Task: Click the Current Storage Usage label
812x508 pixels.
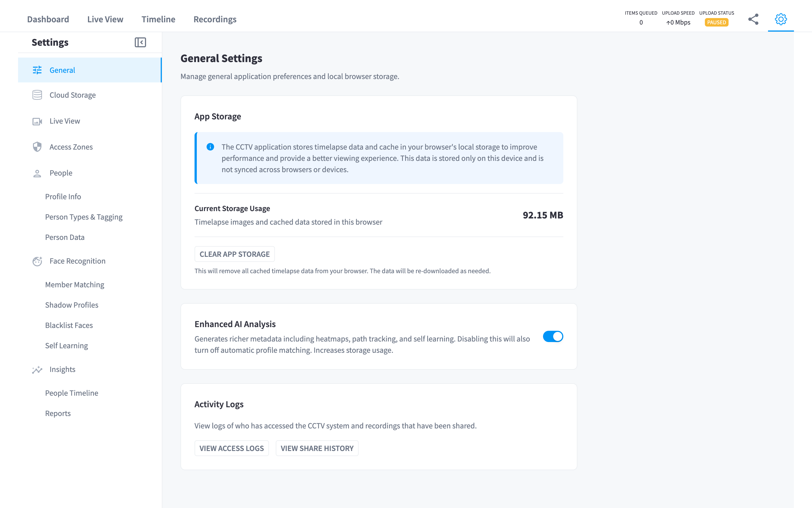Action: click(x=232, y=208)
